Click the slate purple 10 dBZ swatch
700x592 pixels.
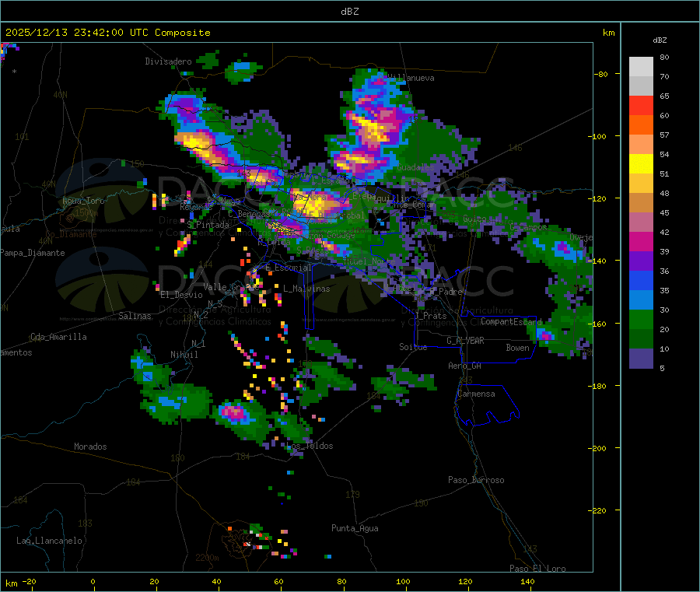641,359
